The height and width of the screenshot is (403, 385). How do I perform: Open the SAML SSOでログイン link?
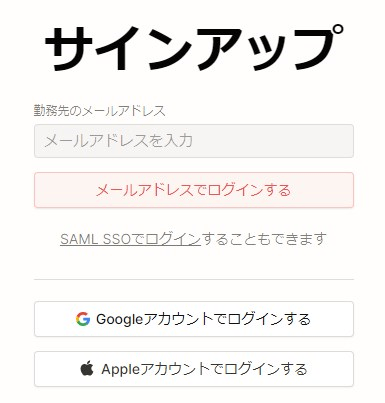point(130,239)
